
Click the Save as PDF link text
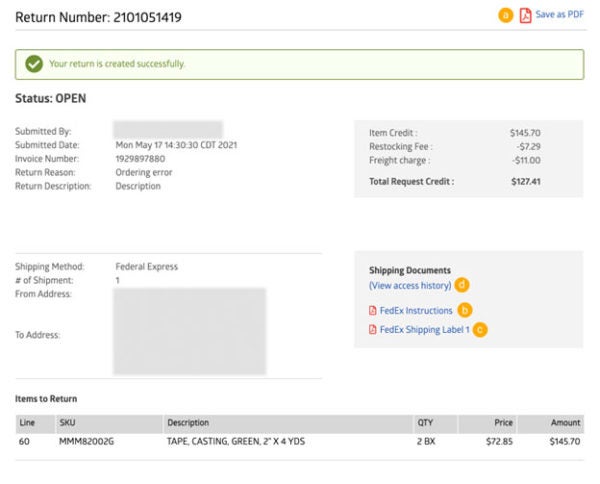point(559,15)
